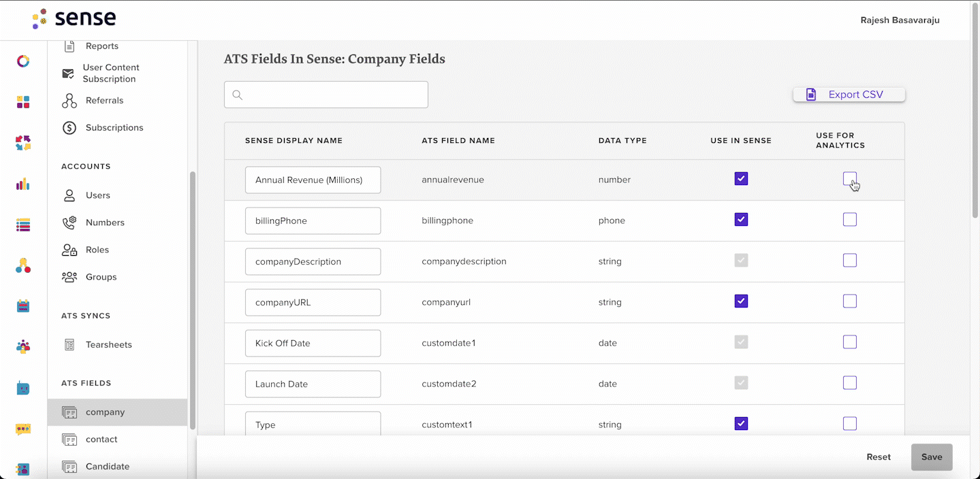980x479 pixels.
Task: Select company under ATS Fields
Action: [x=117, y=412]
